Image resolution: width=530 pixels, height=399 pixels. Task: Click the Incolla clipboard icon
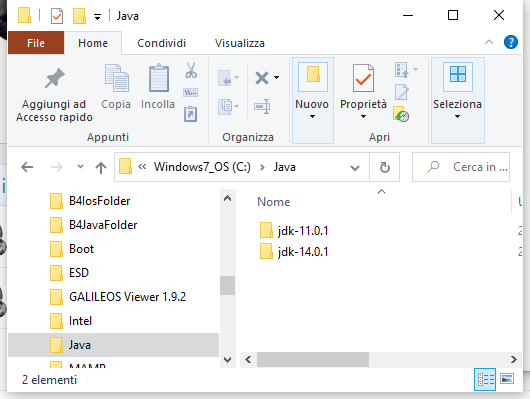point(158,78)
